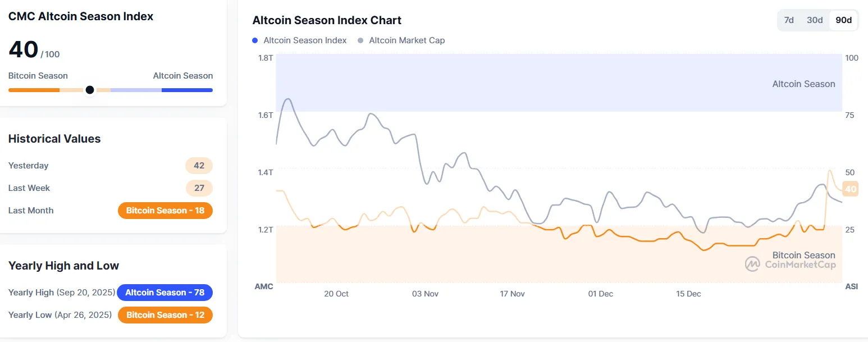Toggle the Altcoin Market Cap legend
Screen dimensions: 868x342
tap(406, 40)
